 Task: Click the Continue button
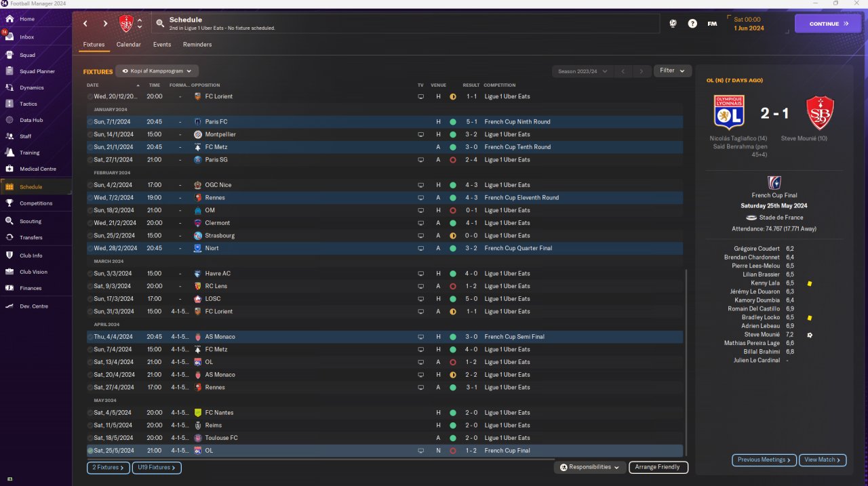click(x=827, y=24)
